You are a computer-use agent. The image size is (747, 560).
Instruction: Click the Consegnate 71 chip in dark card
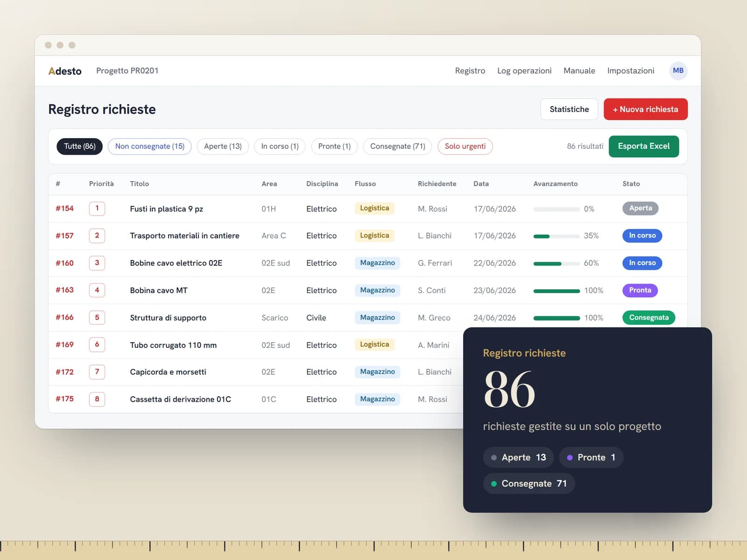[x=529, y=483]
